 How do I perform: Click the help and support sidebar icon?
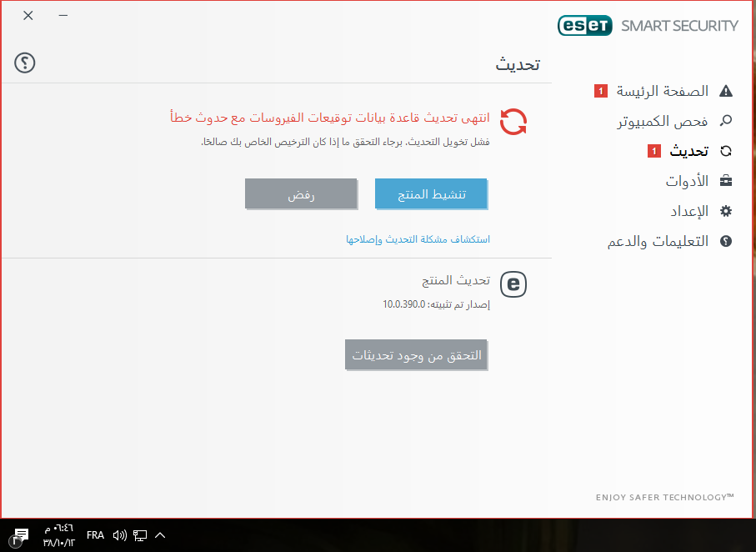tap(726, 241)
